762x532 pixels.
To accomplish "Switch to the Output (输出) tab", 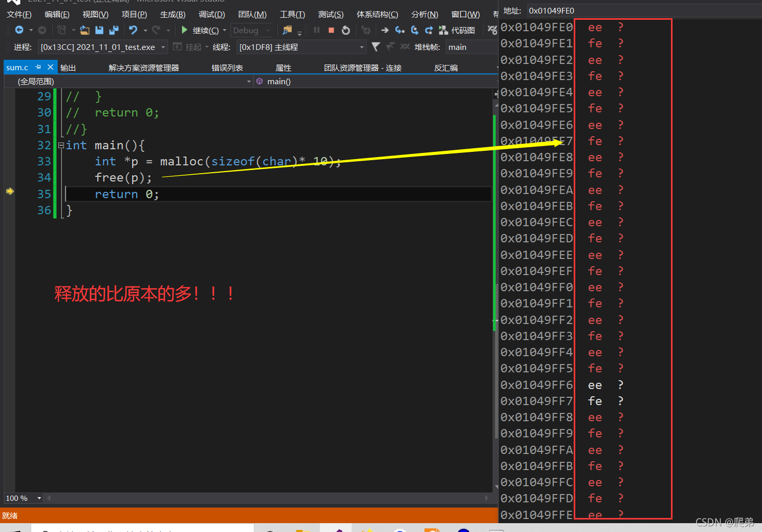I will 68,68.
